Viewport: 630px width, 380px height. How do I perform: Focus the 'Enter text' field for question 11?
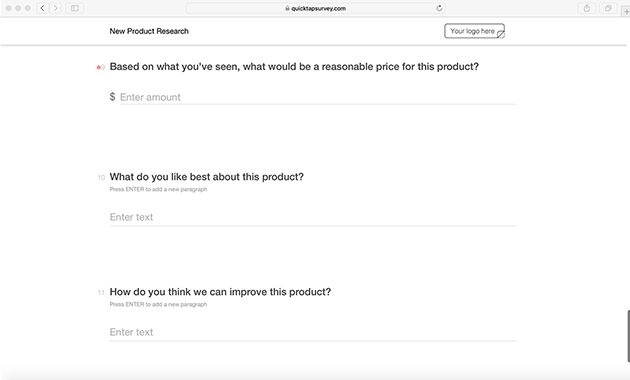coord(313,332)
